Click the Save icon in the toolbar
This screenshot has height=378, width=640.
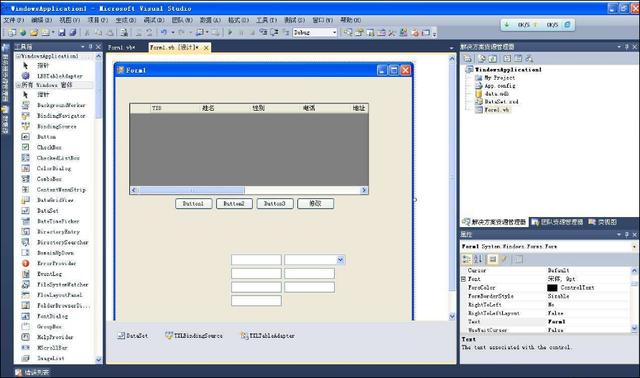(62, 32)
